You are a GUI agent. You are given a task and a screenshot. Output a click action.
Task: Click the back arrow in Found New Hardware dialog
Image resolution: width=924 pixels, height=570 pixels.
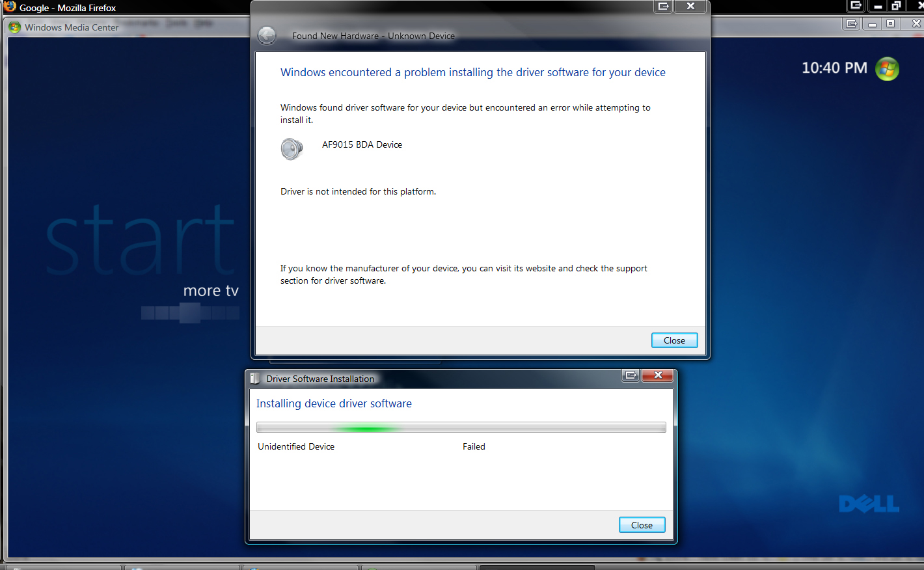click(x=267, y=35)
